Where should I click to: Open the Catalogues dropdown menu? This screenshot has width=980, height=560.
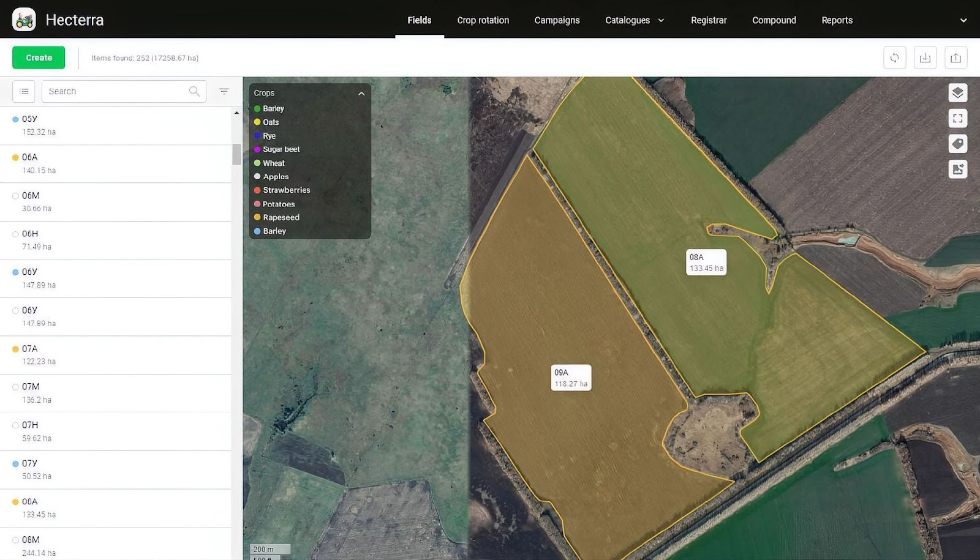click(635, 20)
